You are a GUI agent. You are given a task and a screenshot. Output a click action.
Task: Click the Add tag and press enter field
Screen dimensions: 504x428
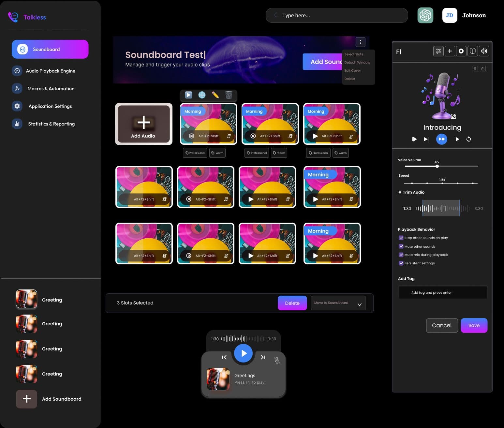click(442, 292)
